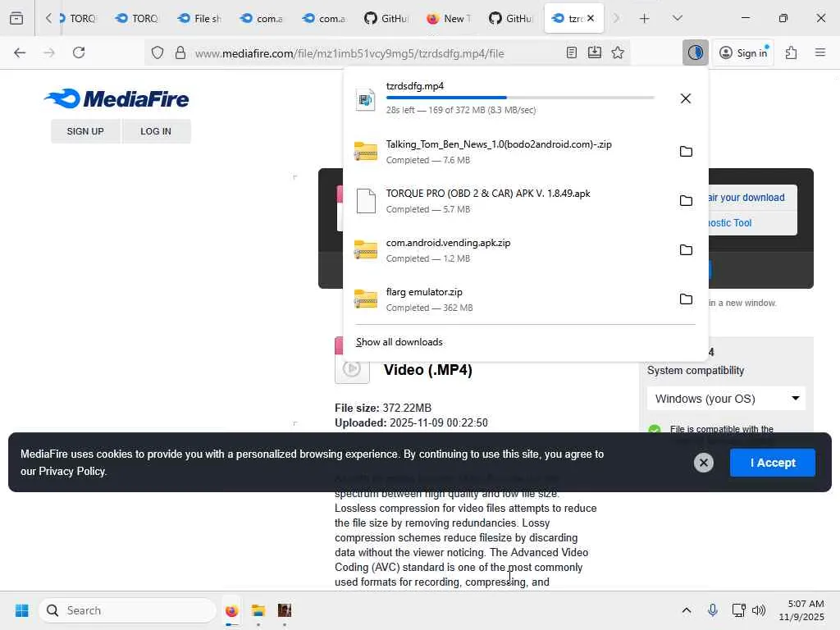Open File Explorer from the taskbar
This screenshot has width=840, height=630.
[258, 610]
